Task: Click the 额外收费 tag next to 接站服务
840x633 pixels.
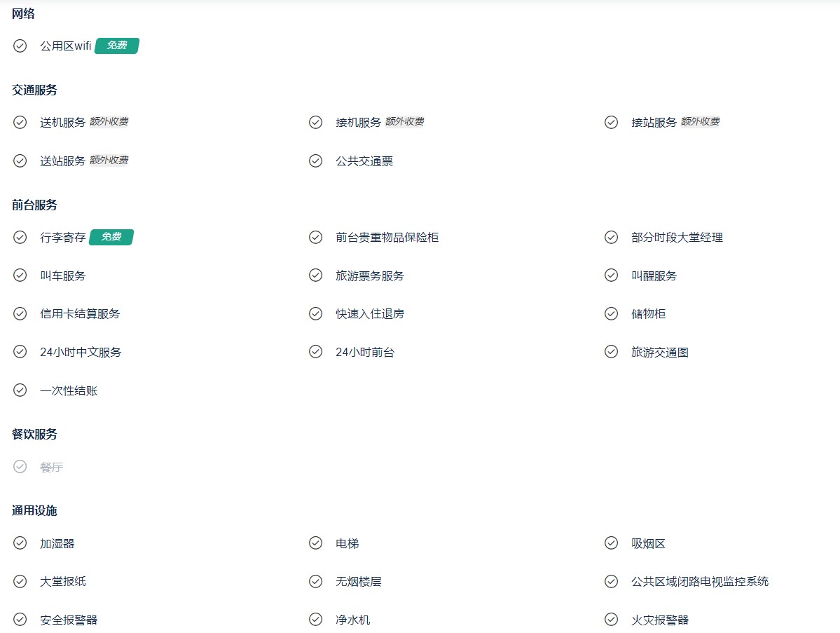Action: [x=700, y=122]
